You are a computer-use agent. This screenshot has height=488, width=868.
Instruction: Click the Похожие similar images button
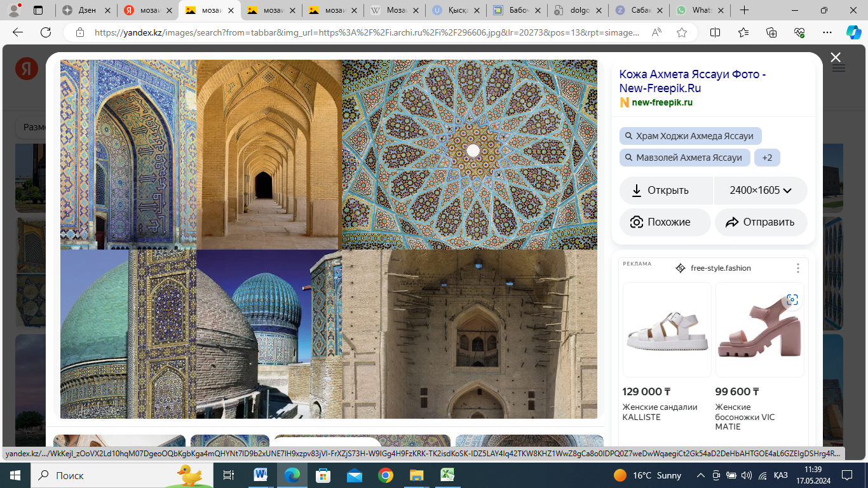pyautogui.click(x=665, y=222)
